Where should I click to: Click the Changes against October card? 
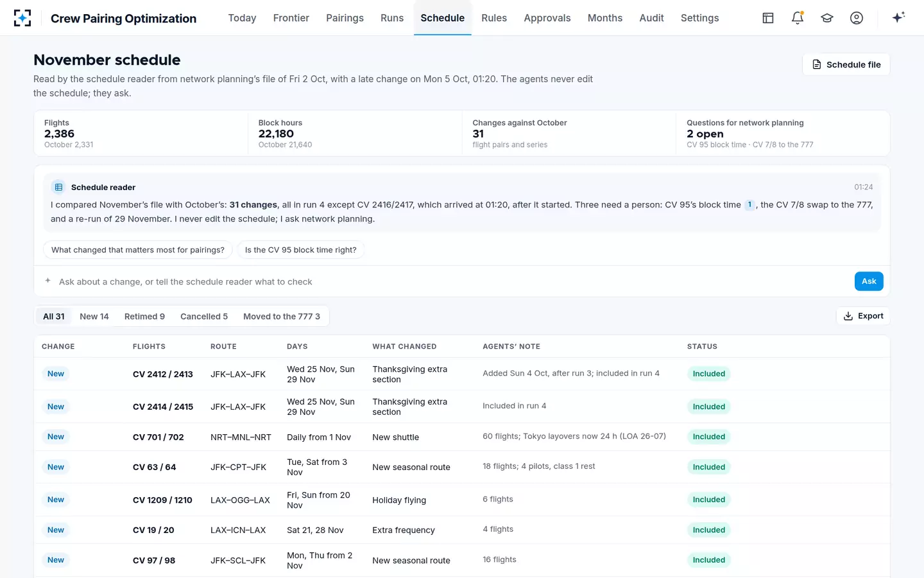pyautogui.click(x=569, y=134)
